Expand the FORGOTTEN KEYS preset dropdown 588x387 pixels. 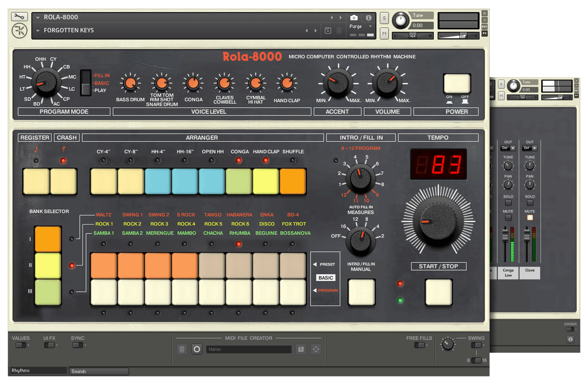click(38, 31)
